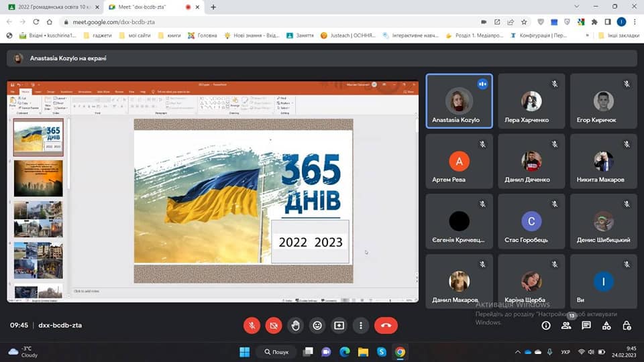
Task: Open the Activities panel icon
Action: (x=606, y=326)
